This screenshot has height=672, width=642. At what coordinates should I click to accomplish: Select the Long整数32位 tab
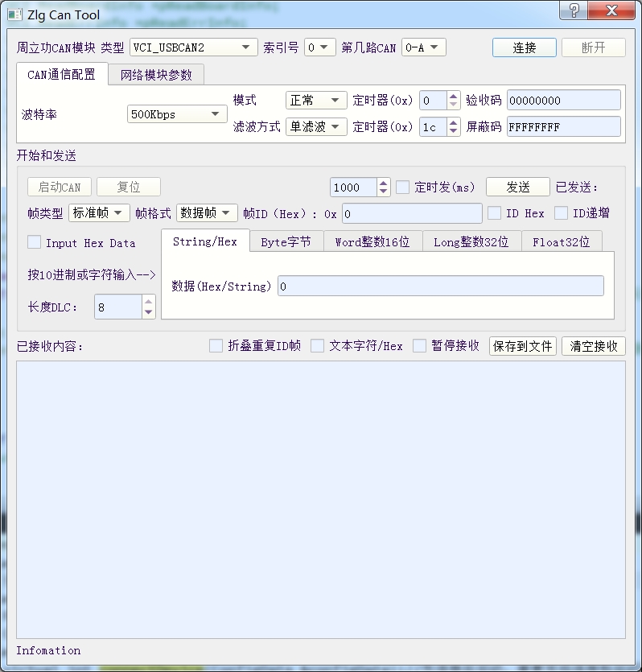(471, 242)
